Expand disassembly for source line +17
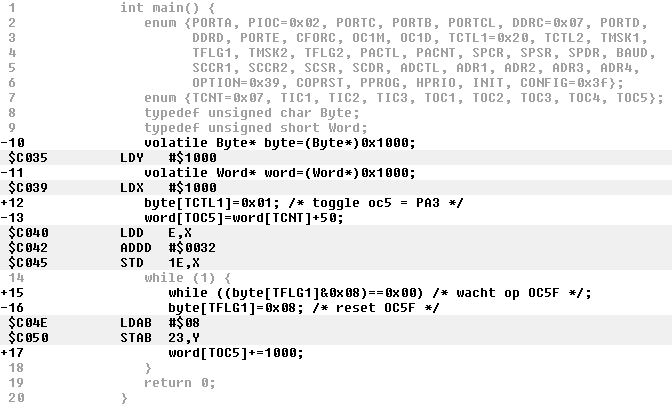This screenshot has width=672, height=407. click(x=17, y=352)
